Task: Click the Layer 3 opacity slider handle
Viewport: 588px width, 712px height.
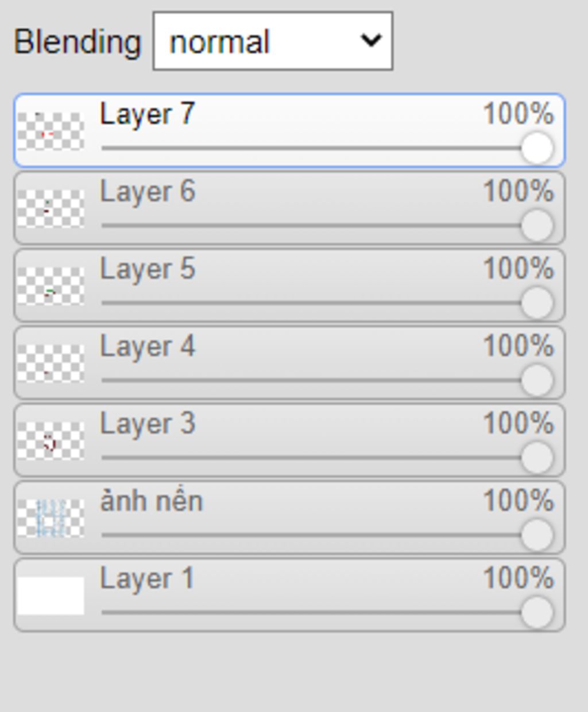Action: 537,458
